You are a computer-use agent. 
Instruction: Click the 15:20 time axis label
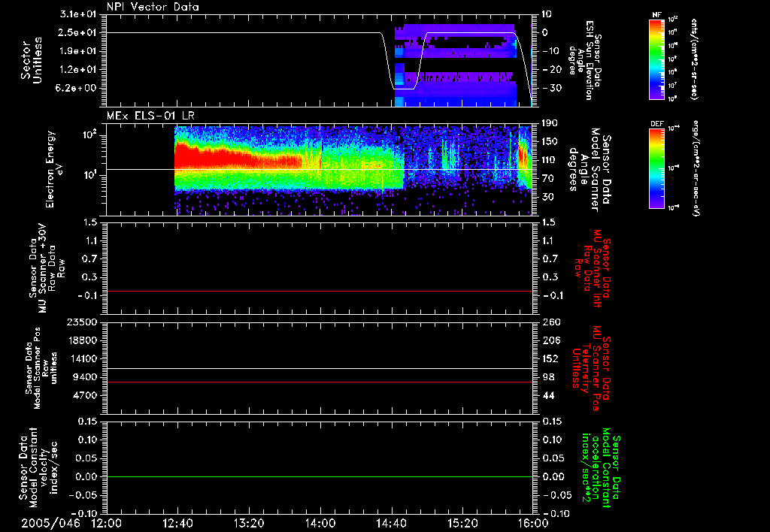pyautogui.click(x=462, y=523)
